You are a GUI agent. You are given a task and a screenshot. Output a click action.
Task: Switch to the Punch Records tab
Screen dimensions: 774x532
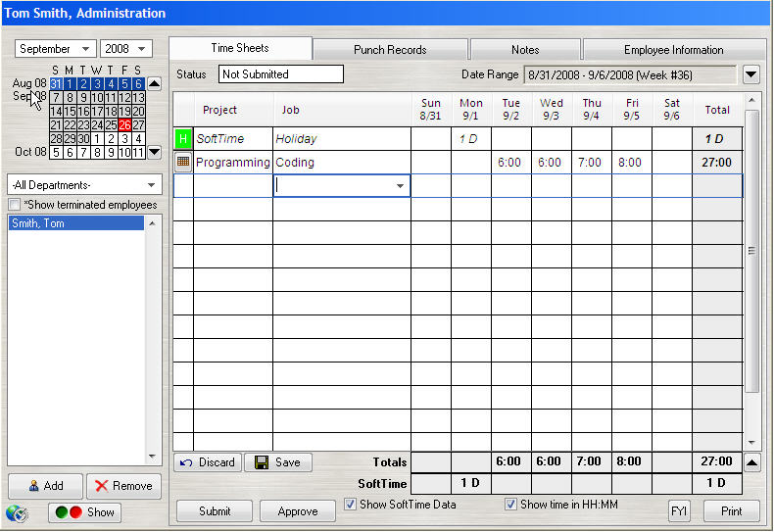click(390, 50)
